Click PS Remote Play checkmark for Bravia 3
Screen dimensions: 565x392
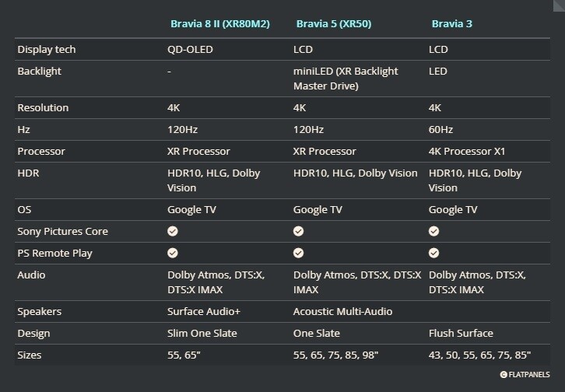click(x=434, y=253)
